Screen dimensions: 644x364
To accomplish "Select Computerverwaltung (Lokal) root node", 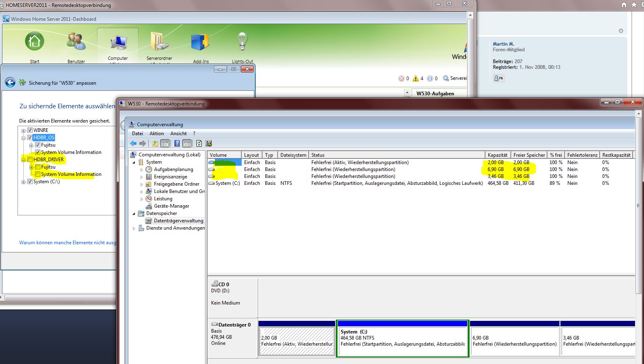I will (x=169, y=155).
